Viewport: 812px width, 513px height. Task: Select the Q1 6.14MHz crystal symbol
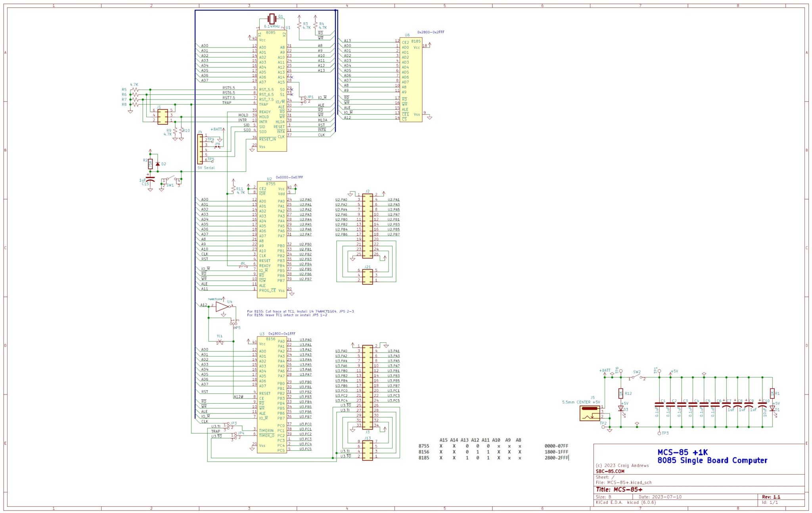click(272, 19)
